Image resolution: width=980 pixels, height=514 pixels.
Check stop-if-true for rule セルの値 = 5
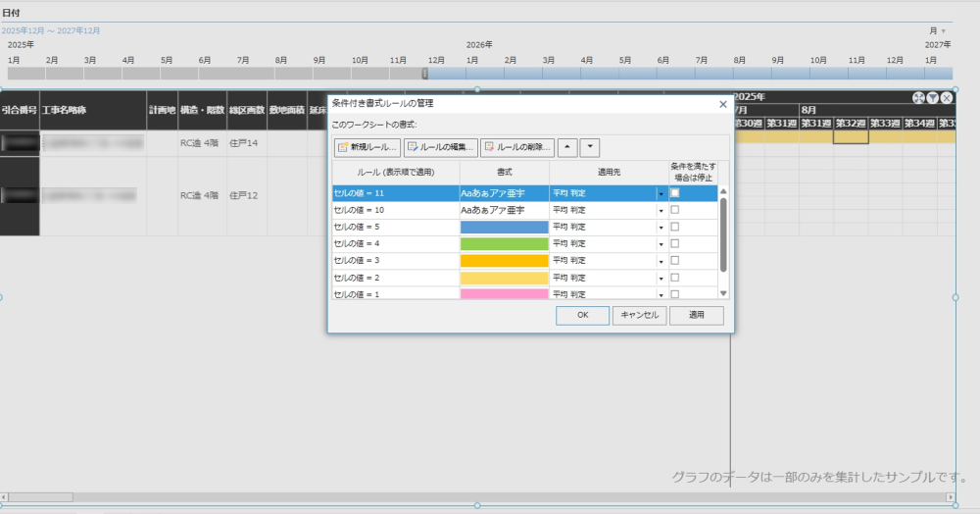tap(675, 227)
